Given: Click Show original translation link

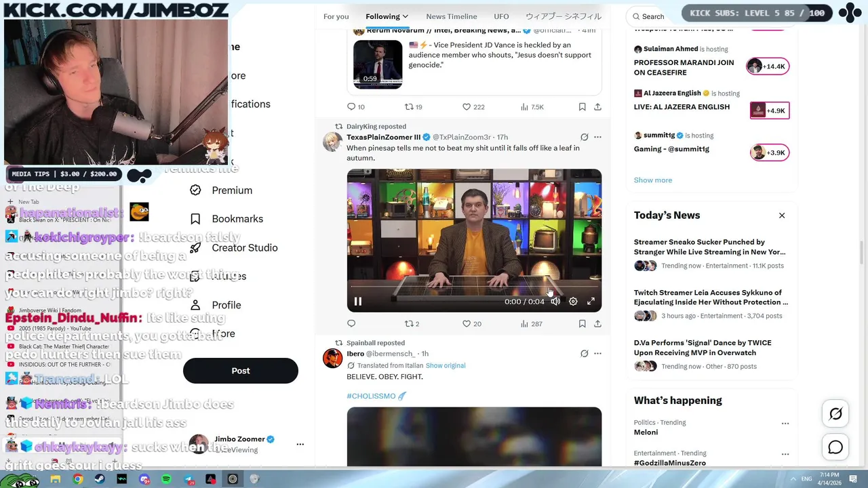Looking at the screenshot, I should 446,365.
